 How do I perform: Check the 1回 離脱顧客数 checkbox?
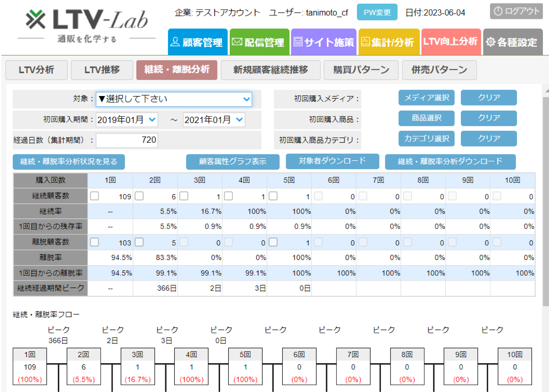pos(95,242)
